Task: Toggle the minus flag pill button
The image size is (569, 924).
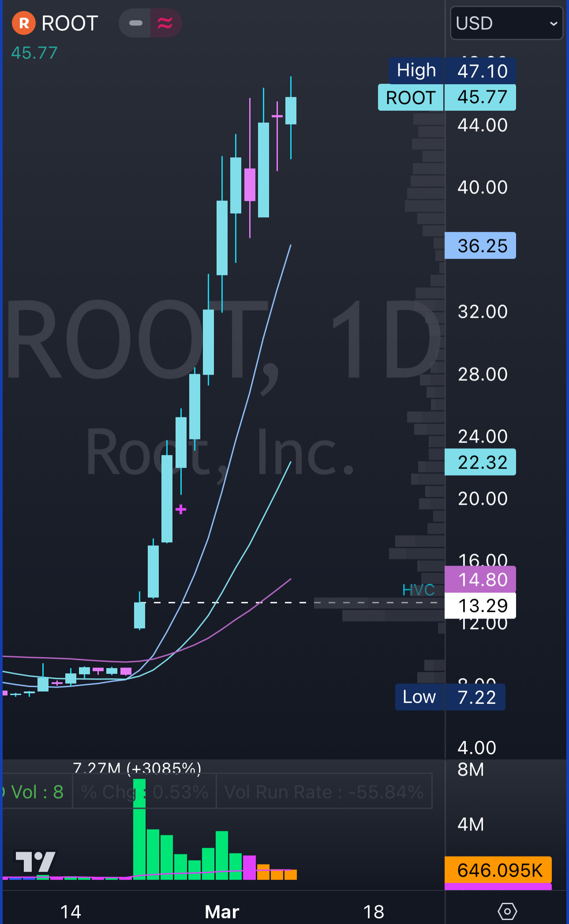Action: (x=135, y=23)
